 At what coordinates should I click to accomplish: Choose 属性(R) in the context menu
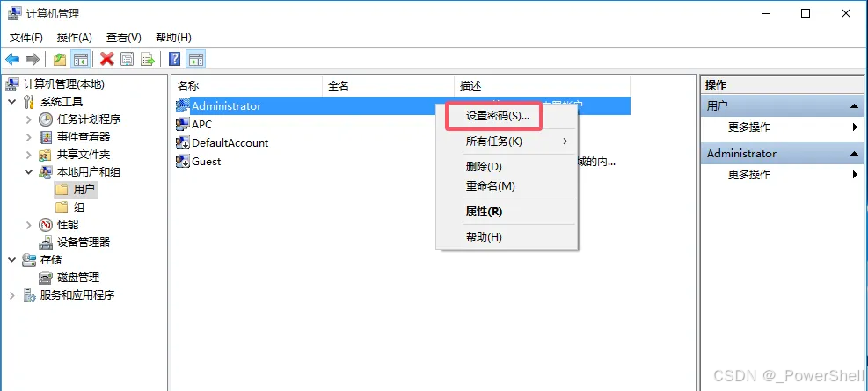(x=507, y=211)
